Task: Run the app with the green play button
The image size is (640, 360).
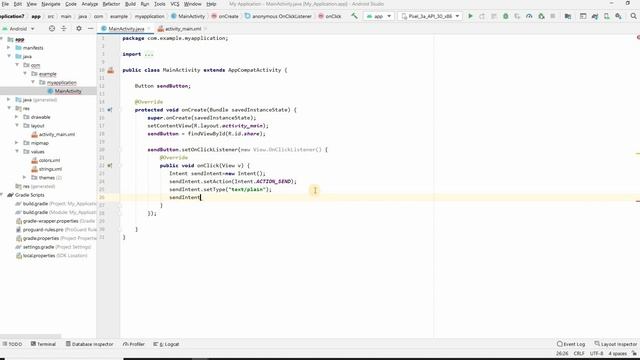Action: (x=470, y=16)
